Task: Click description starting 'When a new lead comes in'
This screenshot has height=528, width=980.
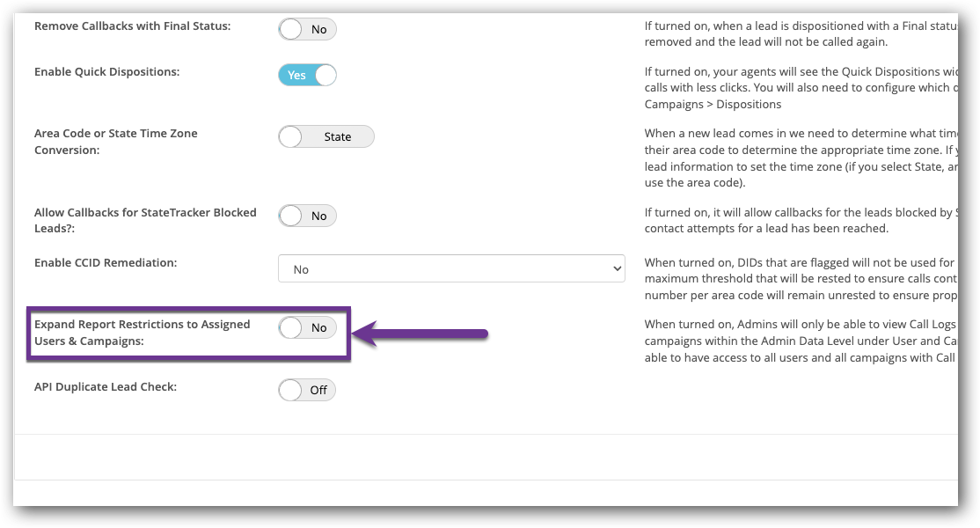Action: click(x=801, y=158)
